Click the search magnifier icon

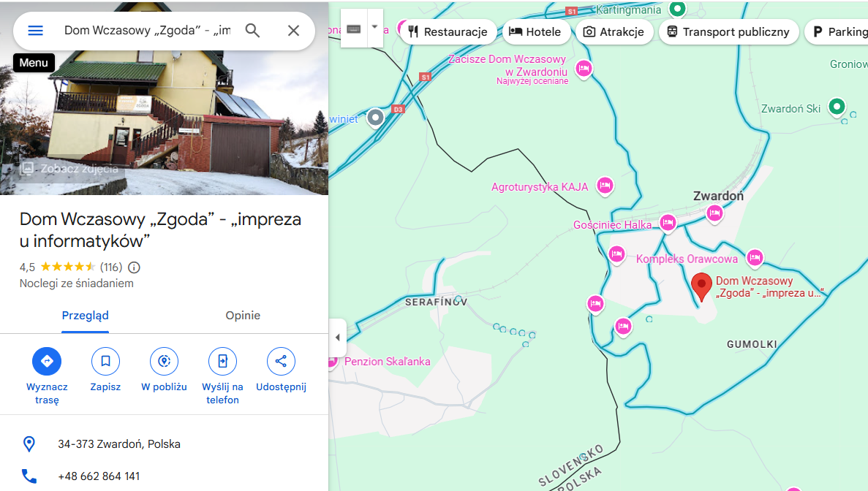point(252,31)
